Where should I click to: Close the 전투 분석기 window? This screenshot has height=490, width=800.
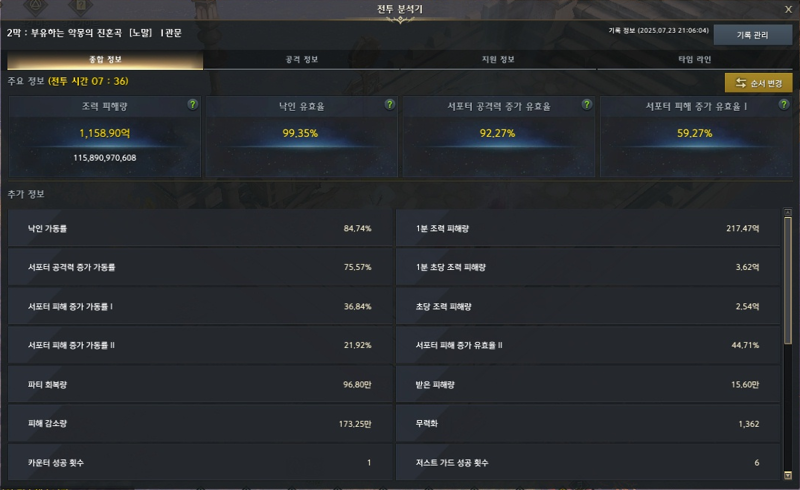click(788, 9)
